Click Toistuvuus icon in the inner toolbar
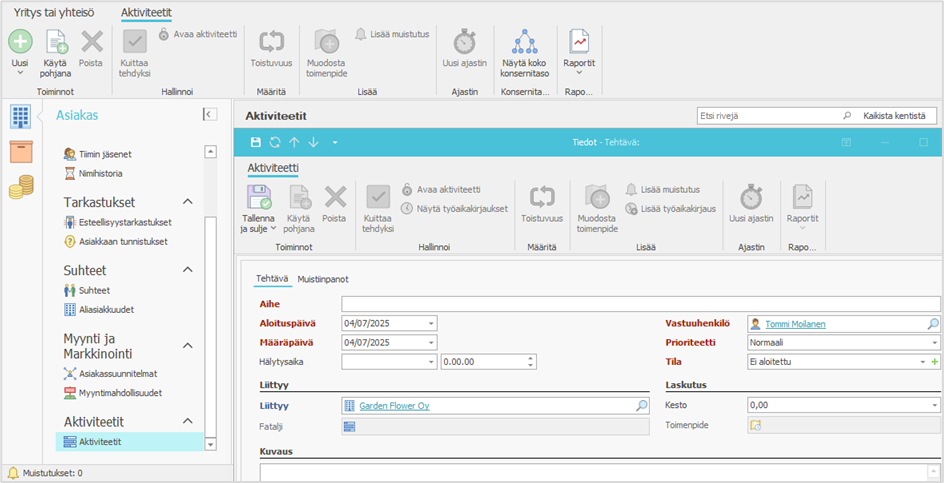 pos(542,197)
